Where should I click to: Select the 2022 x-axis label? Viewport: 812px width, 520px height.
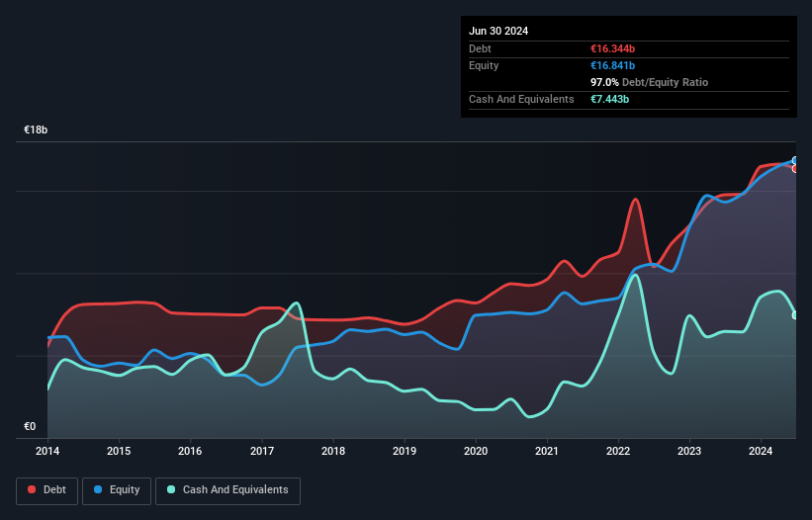(618, 450)
